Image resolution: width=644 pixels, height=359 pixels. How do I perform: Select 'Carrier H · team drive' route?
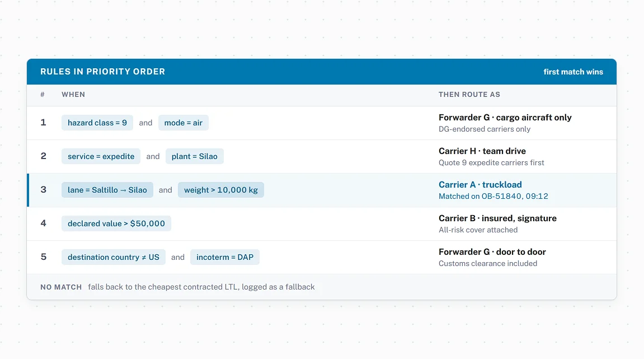click(482, 151)
